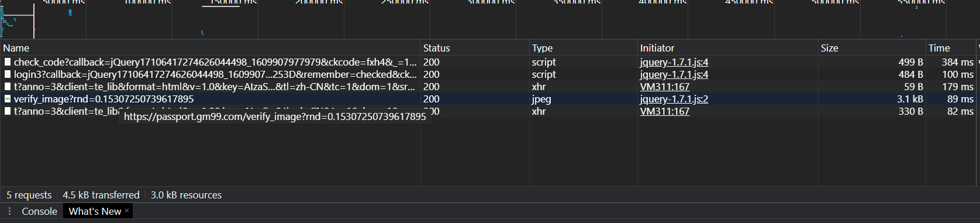The height and width of the screenshot is (223, 980).
Task: Click file icon of 59 B t?anno request
Action: click(x=8, y=86)
